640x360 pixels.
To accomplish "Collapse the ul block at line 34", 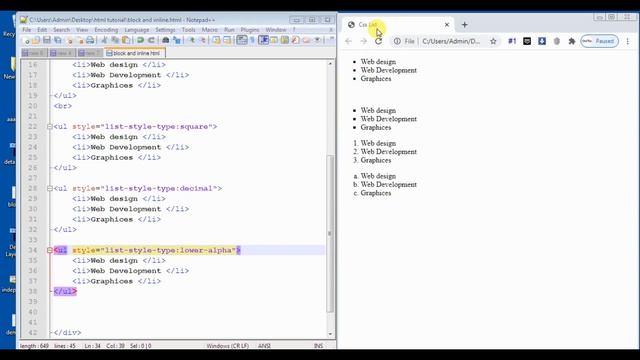I will (x=49, y=250).
